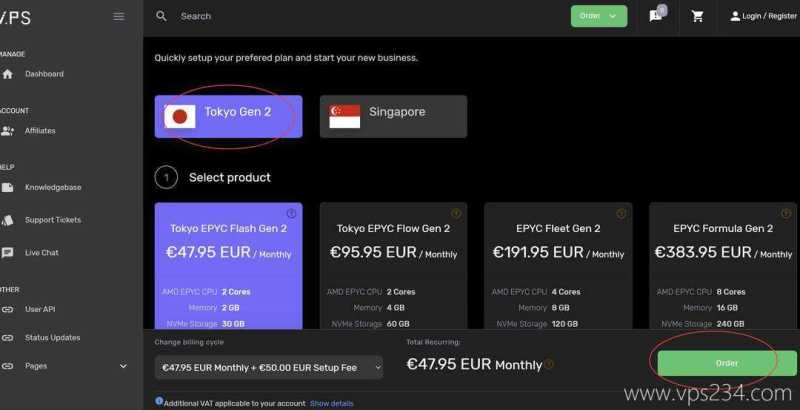Click into the Search field
800x410 pixels.
[300, 16]
